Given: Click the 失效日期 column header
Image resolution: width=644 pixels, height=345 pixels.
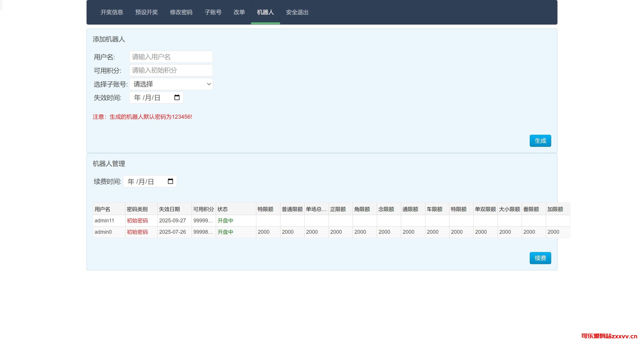Looking at the screenshot, I should pos(175,209).
